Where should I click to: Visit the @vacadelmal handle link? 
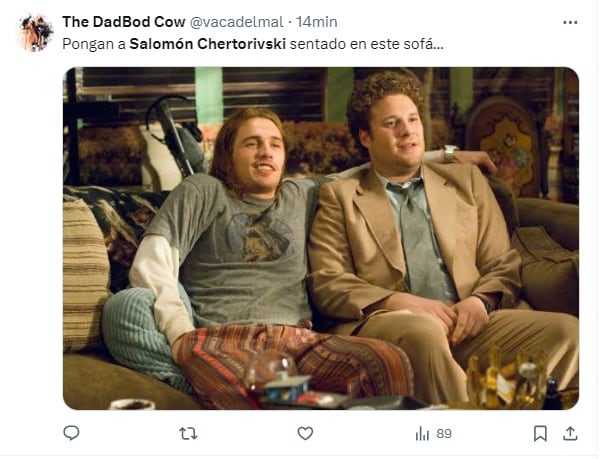pyautogui.click(x=236, y=22)
